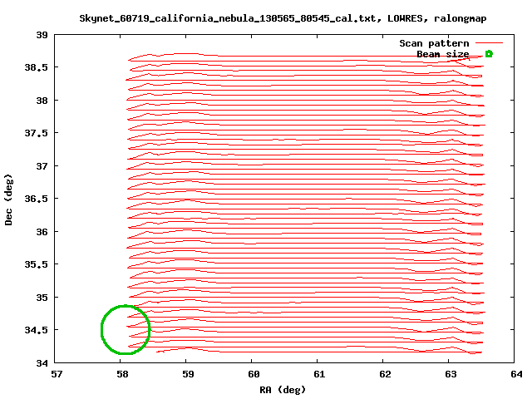Click the x-axis tick label 64
The image size is (532, 399).
[x=516, y=374]
